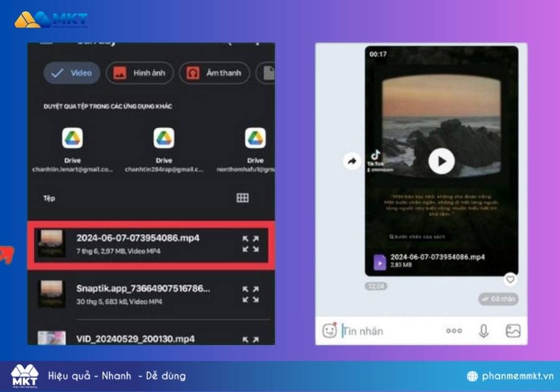This screenshot has width=560, height=392.
Task: Expand preview of Snaptik.app video
Action: [251, 294]
